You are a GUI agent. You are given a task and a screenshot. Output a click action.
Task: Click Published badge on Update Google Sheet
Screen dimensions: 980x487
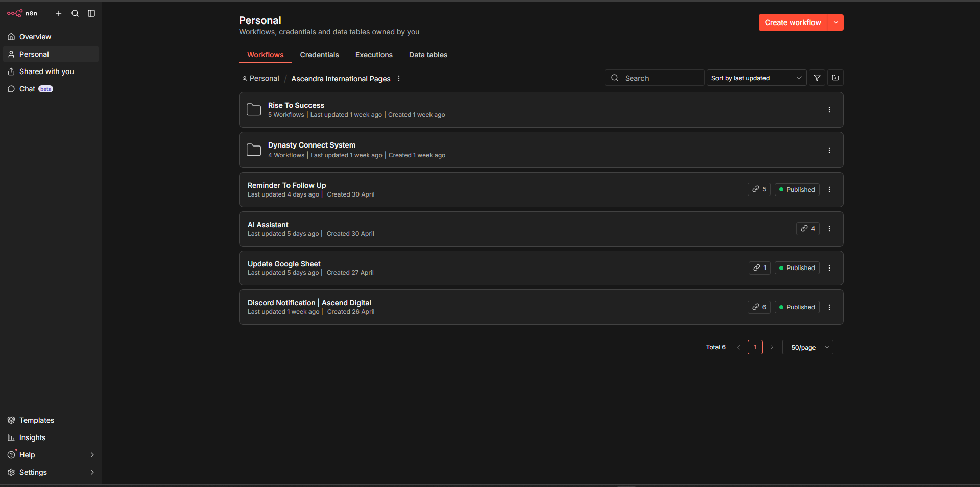point(797,268)
